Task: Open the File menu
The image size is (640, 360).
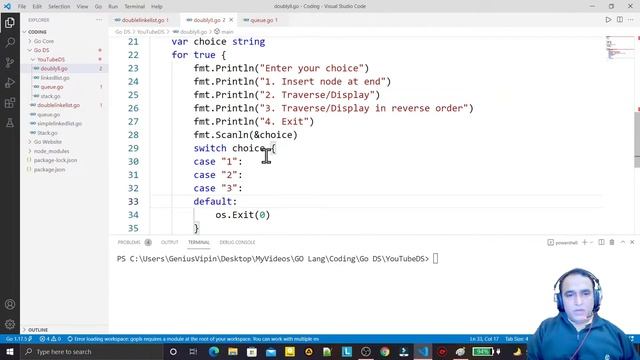Action: (22, 6)
